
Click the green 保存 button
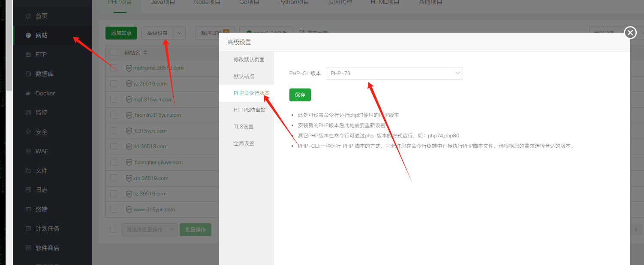pyautogui.click(x=300, y=95)
